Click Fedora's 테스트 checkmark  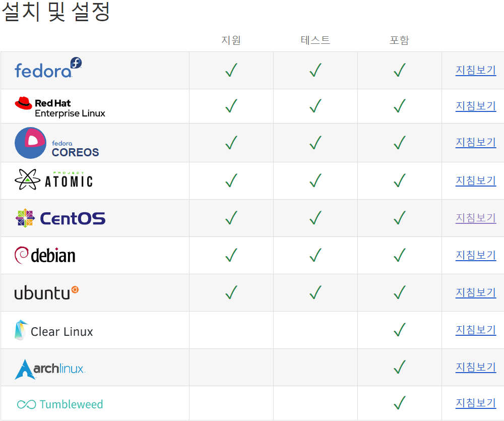point(316,70)
